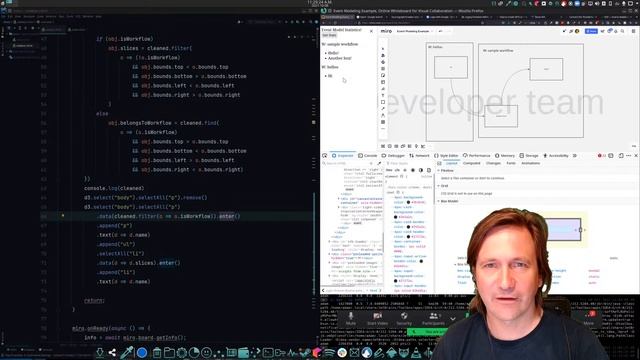Open the Inspector tab in devtools
This screenshot has height=360, width=640.
342,156
